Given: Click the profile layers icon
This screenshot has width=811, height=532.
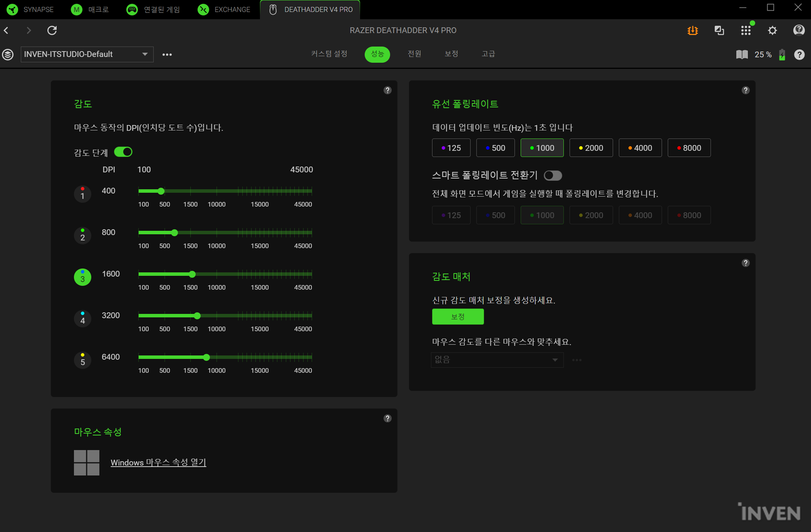Looking at the screenshot, I should point(8,54).
